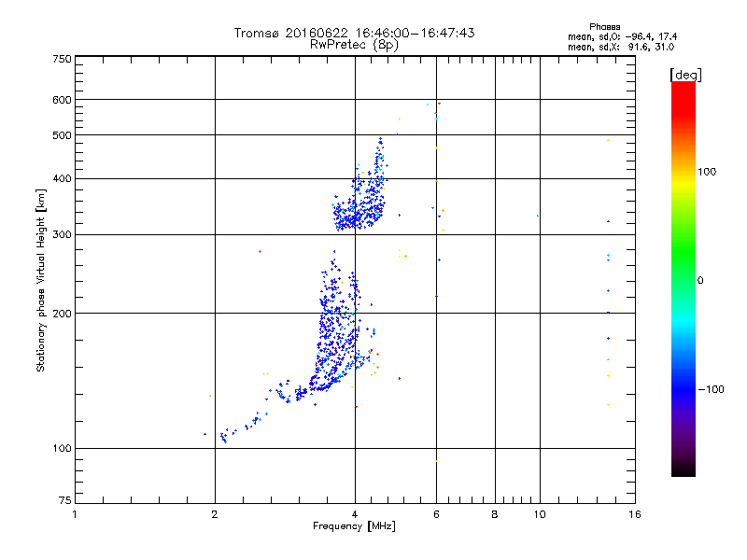Viewport: 747px width, 560px height.
Task: Click the colorbar tick label "0"
Action: click(700, 281)
